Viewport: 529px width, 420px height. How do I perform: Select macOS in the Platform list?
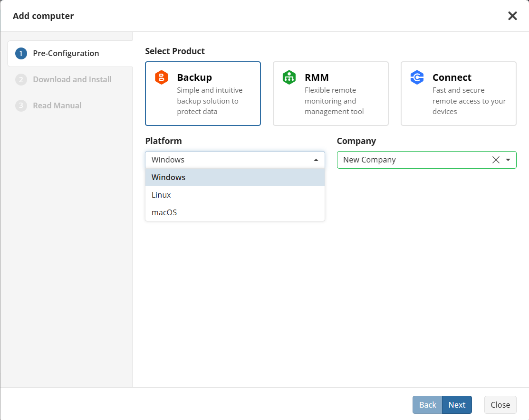tap(235, 212)
